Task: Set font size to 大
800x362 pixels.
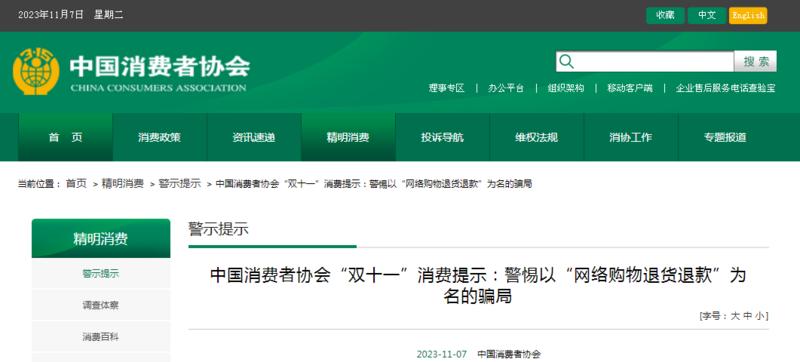Action: [735, 316]
